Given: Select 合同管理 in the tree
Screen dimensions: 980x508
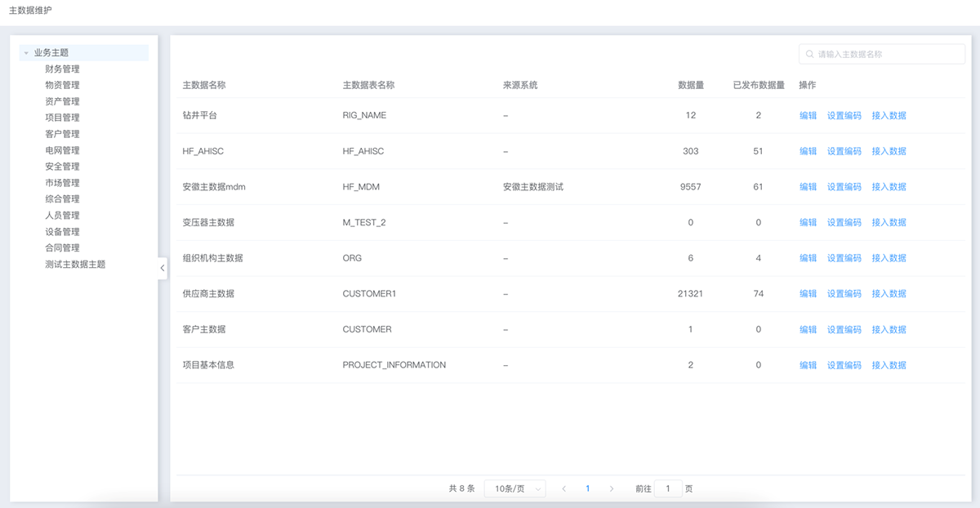Looking at the screenshot, I should [x=62, y=247].
